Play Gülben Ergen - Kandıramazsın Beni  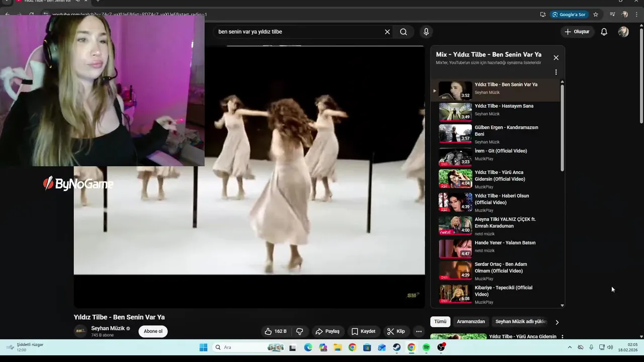[496, 134]
